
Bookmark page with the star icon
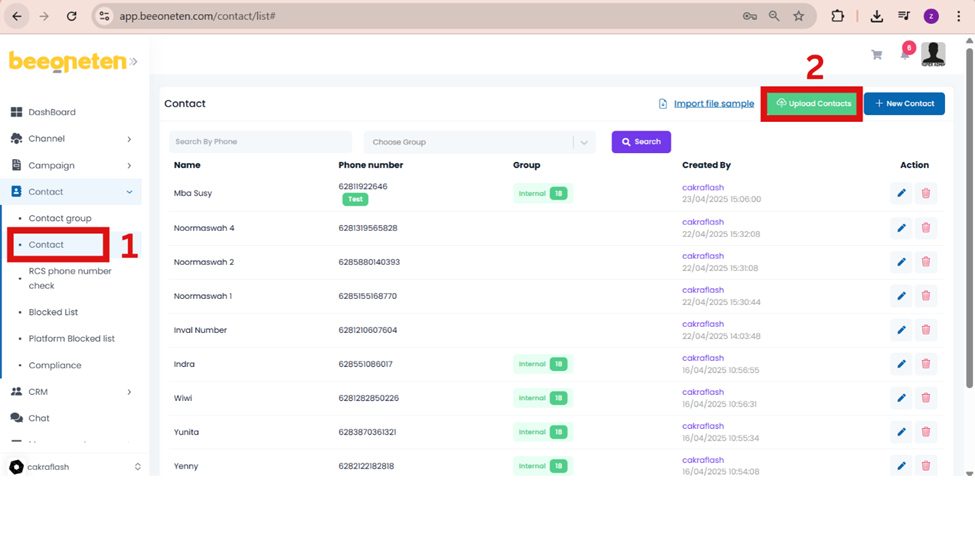[798, 16]
